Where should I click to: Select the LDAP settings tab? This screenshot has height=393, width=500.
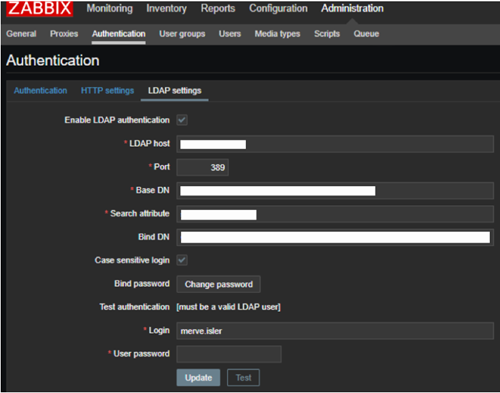tap(175, 91)
